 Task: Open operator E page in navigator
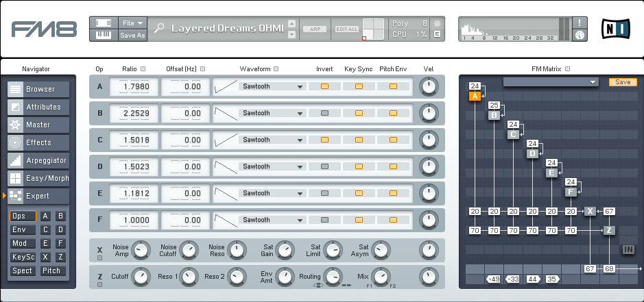[x=45, y=243]
